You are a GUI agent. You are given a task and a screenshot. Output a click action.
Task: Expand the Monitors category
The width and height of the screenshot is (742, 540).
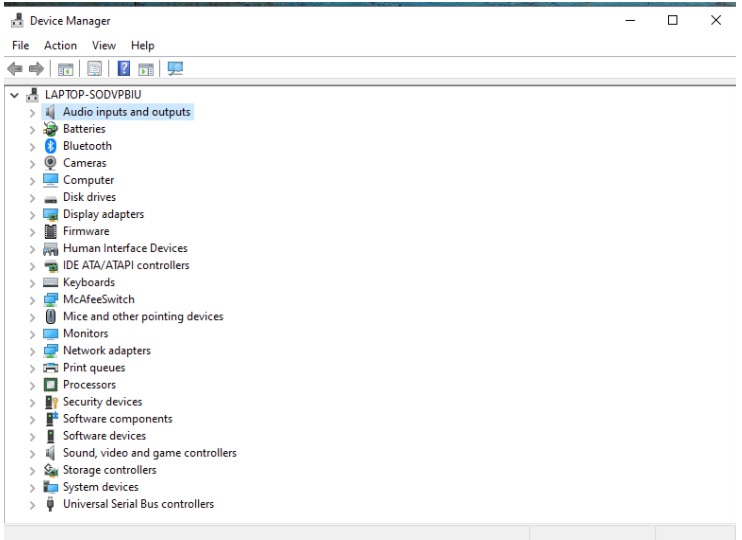click(32, 334)
